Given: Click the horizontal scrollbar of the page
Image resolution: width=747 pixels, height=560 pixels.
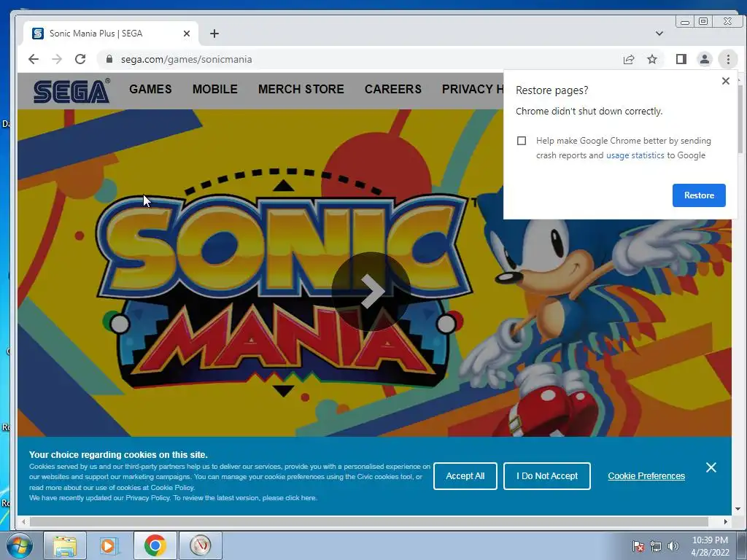Looking at the screenshot, I should (x=368, y=521).
